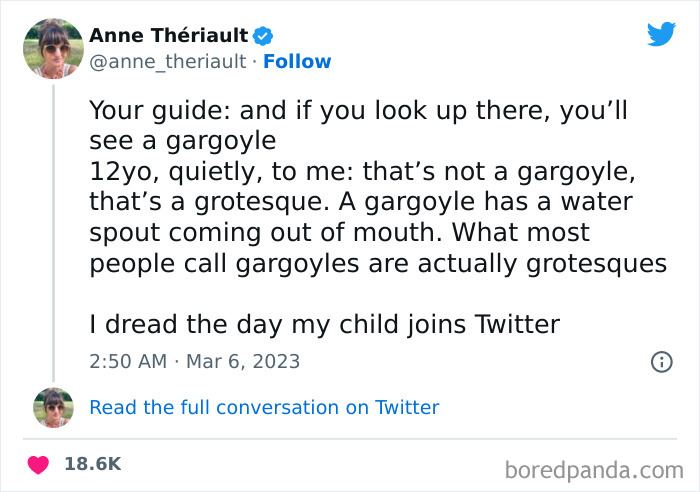Image resolution: width=700 pixels, height=492 pixels.
Task: Open the @anne_theriault handle link
Action: pos(167,62)
